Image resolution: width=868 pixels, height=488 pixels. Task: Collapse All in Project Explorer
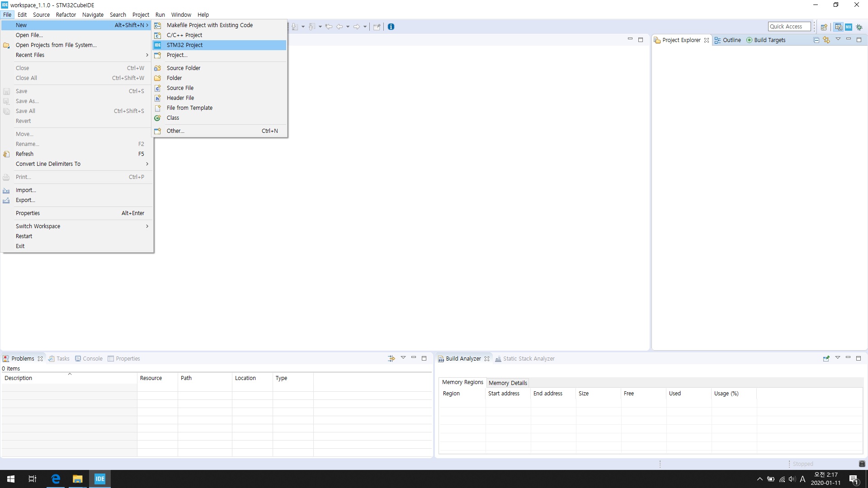[816, 40]
